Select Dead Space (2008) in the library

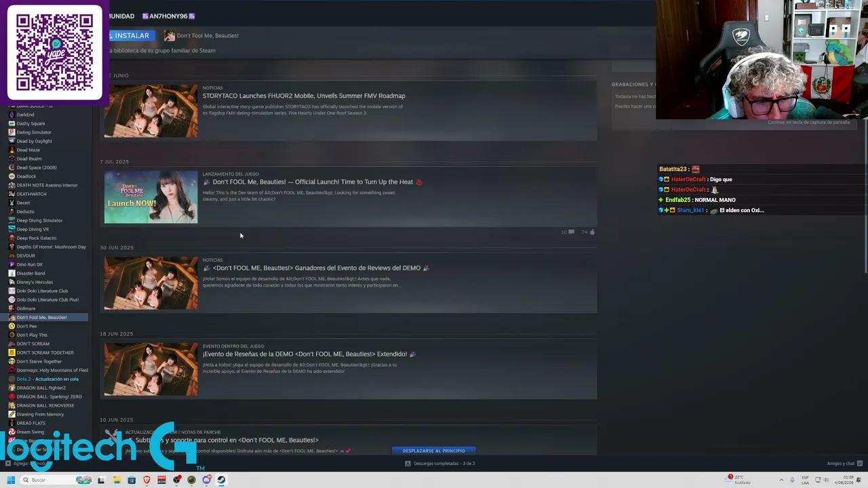(x=37, y=167)
